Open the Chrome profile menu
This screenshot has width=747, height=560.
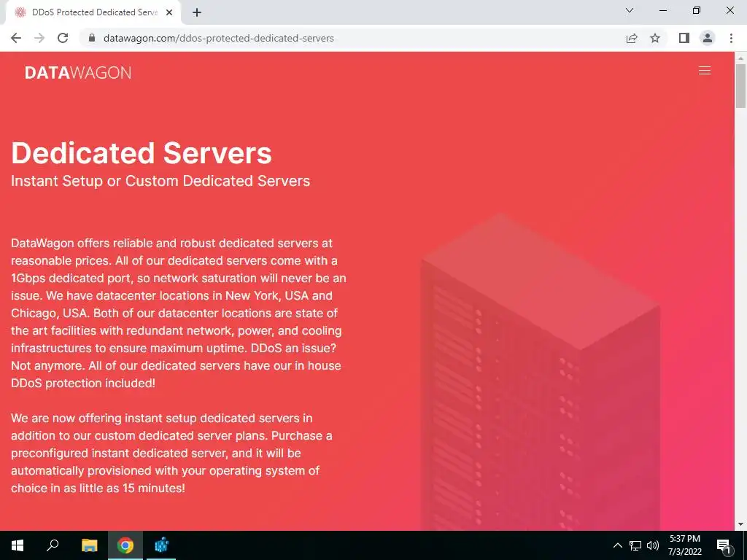708,38
